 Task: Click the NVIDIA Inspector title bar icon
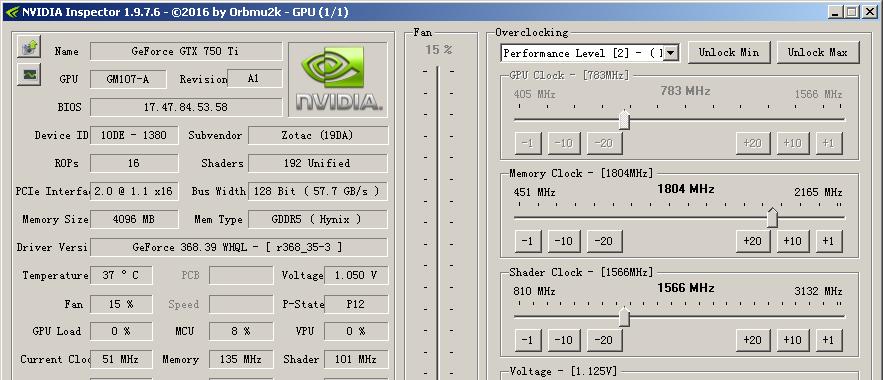coord(12,11)
